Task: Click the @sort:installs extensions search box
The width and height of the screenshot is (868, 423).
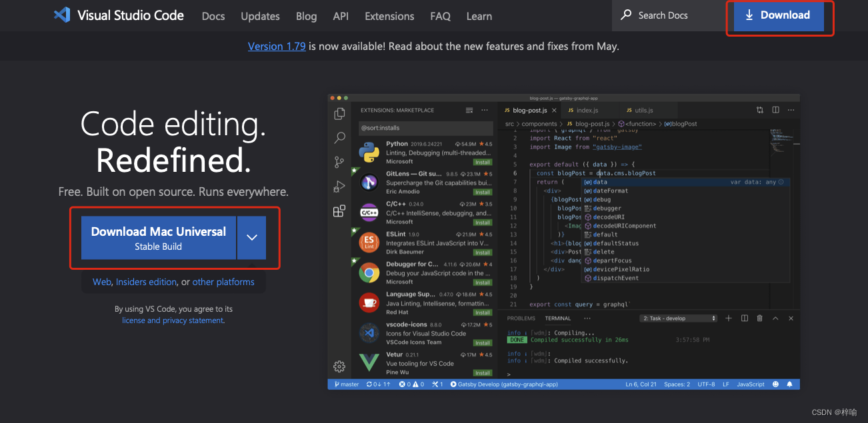Action: point(426,127)
